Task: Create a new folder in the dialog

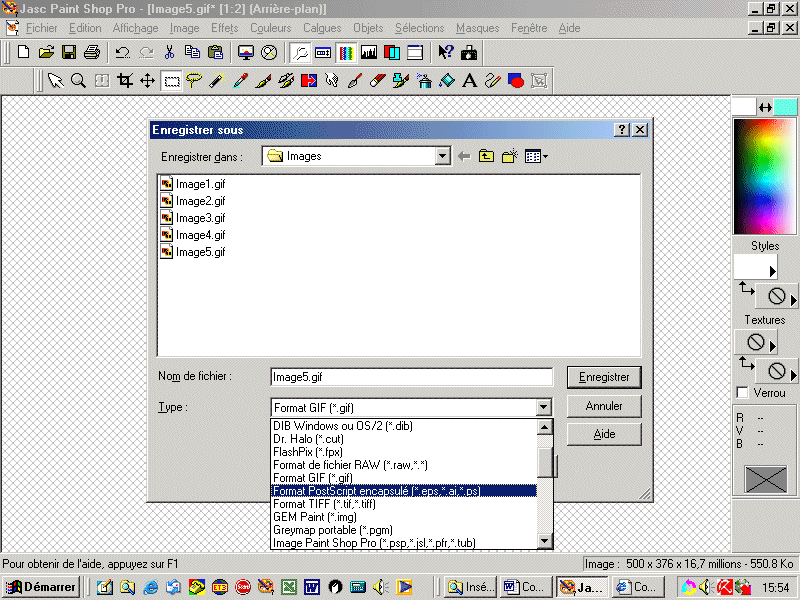Action: [510, 156]
